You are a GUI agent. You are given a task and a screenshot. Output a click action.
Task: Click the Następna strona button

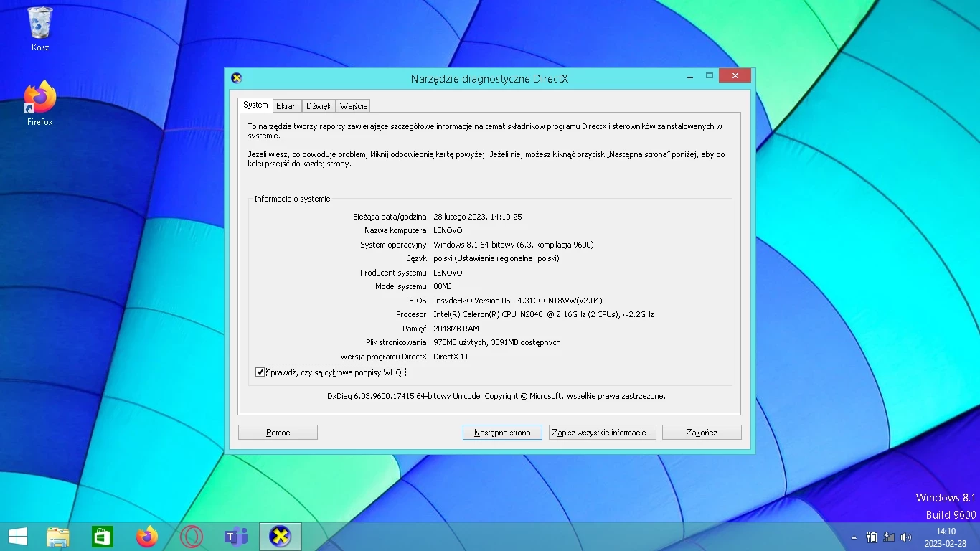(x=502, y=433)
